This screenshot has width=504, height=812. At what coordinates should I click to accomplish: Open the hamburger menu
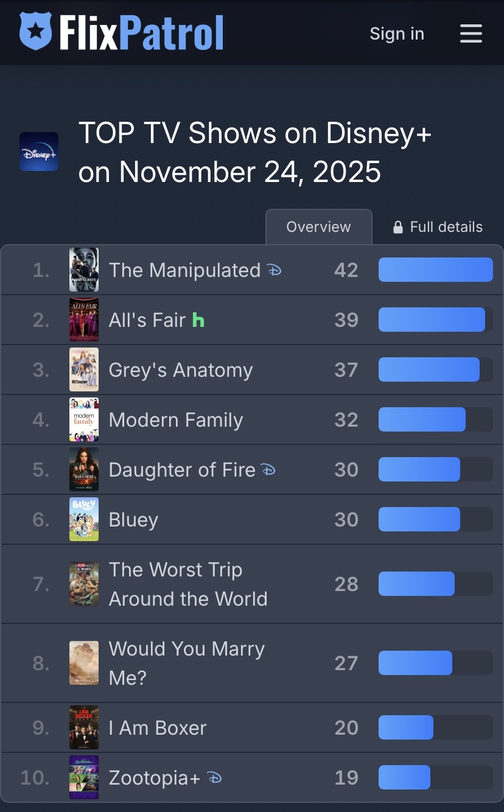tap(471, 33)
